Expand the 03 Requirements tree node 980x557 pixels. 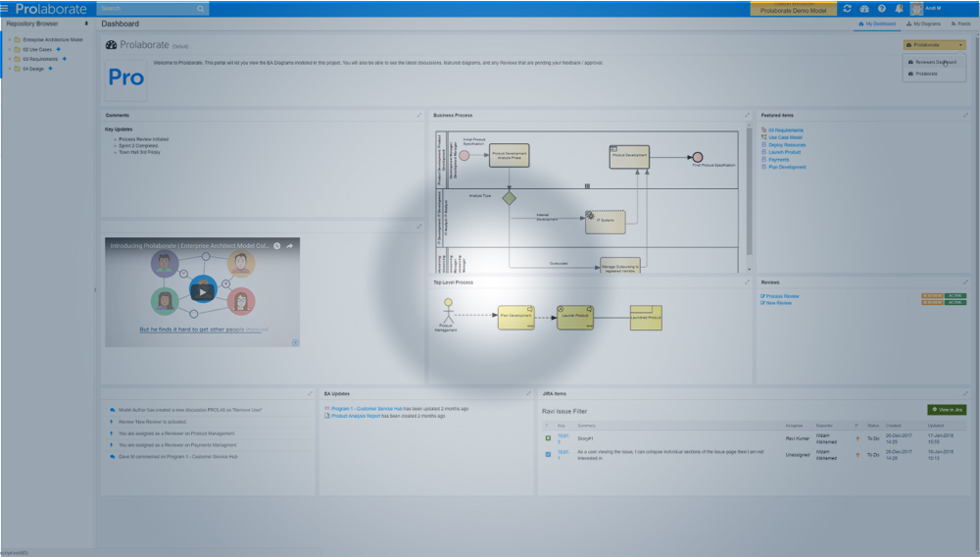(10, 59)
